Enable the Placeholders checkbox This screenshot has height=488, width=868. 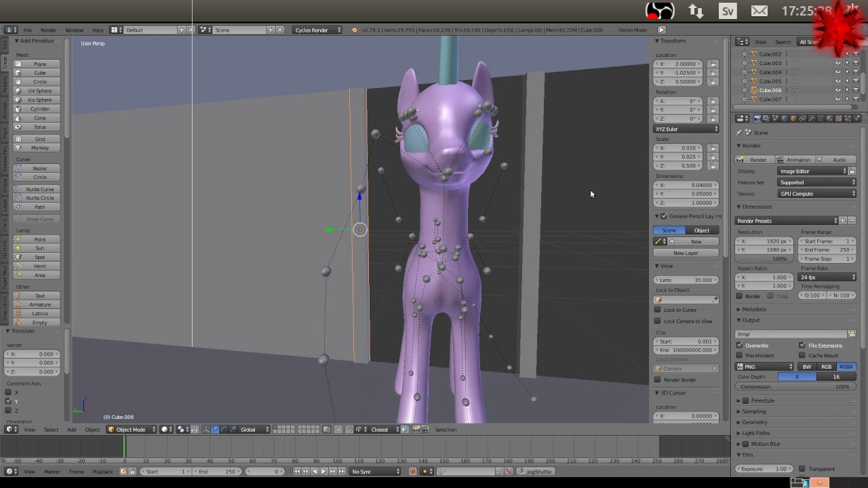pyautogui.click(x=740, y=355)
